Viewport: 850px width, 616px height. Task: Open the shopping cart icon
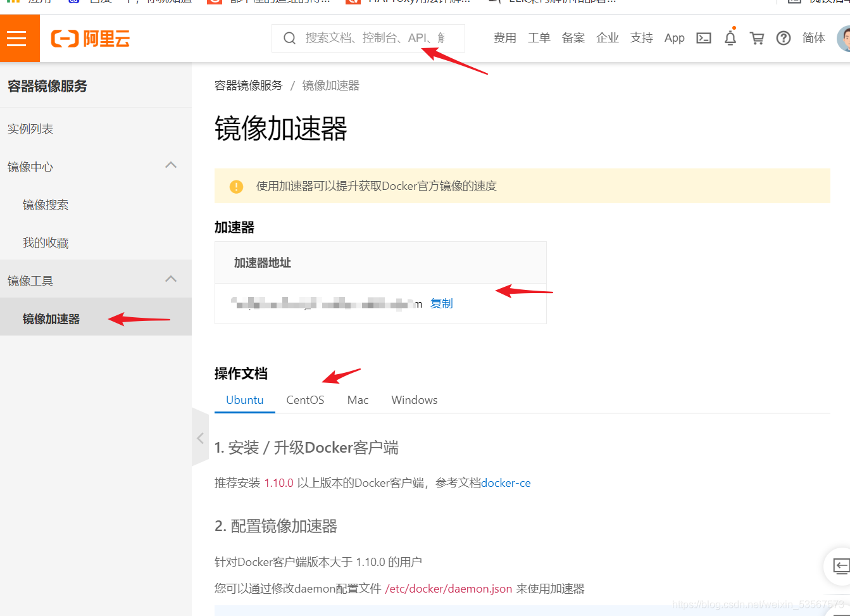click(757, 38)
